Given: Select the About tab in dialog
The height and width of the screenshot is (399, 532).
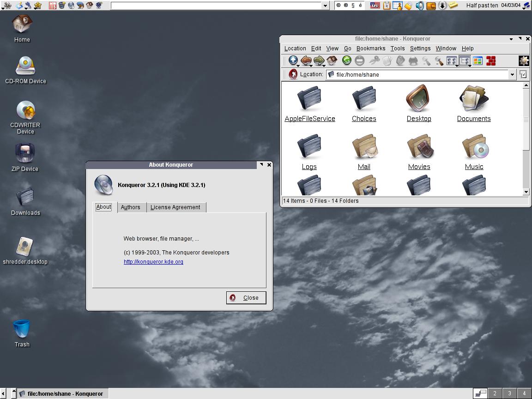Looking at the screenshot, I should [105, 207].
